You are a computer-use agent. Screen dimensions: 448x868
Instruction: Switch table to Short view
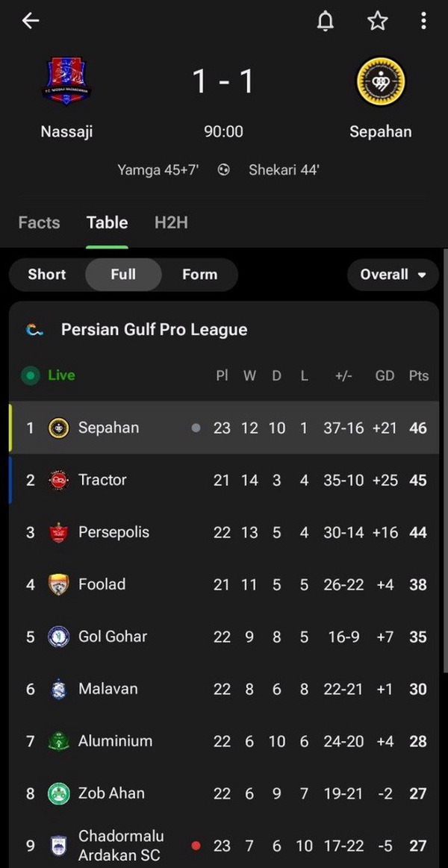point(47,275)
